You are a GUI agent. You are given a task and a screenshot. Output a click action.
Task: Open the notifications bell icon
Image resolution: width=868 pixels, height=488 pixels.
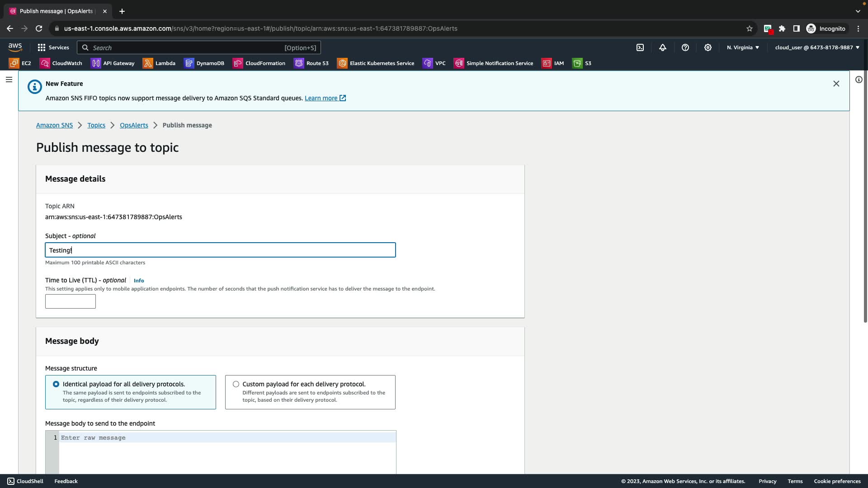(663, 47)
